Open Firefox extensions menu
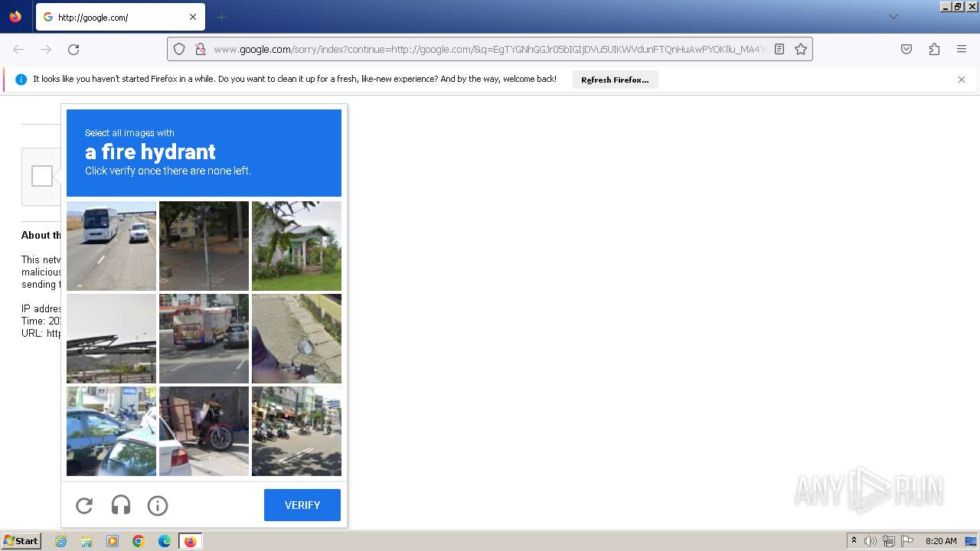This screenshot has width=980, height=551. 934,49
